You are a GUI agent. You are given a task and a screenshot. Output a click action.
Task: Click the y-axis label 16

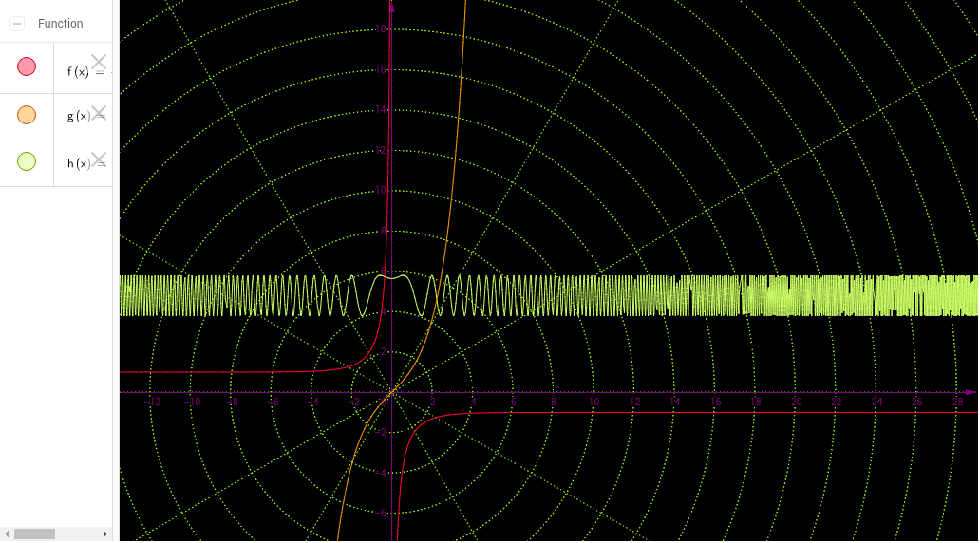click(380, 69)
